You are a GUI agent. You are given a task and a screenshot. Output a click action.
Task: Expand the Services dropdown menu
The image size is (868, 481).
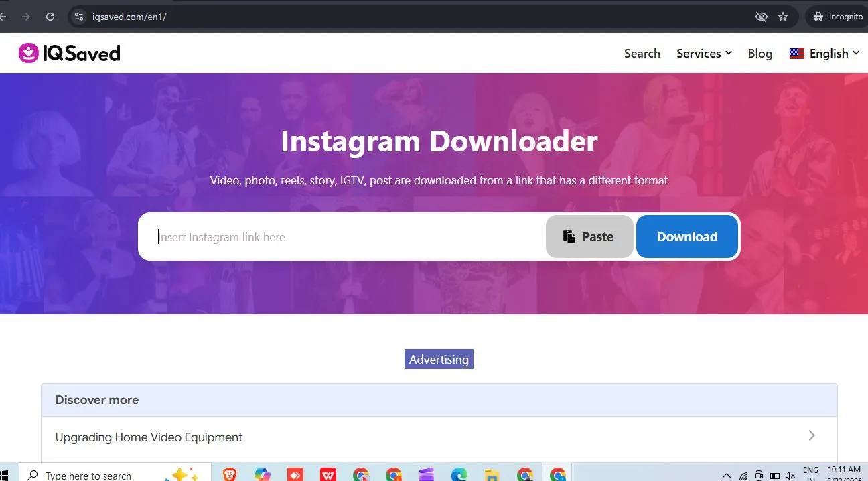(x=704, y=54)
